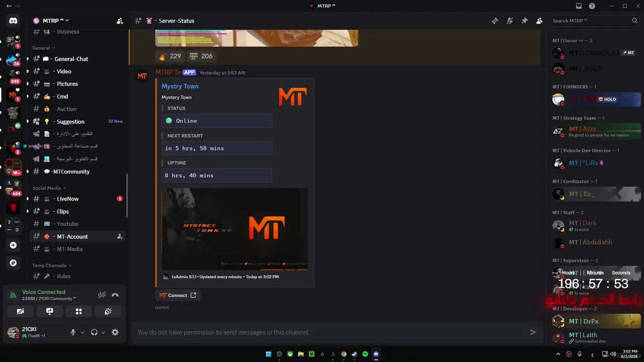644x362 pixels.
Task: Open the Mystery Town RP banner image
Action: pyautogui.click(x=234, y=229)
